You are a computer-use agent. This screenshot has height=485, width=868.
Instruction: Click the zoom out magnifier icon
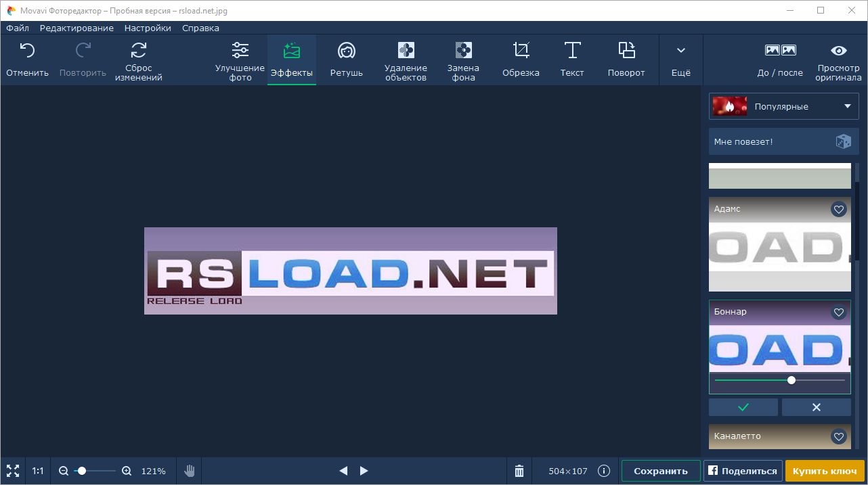(64, 471)
